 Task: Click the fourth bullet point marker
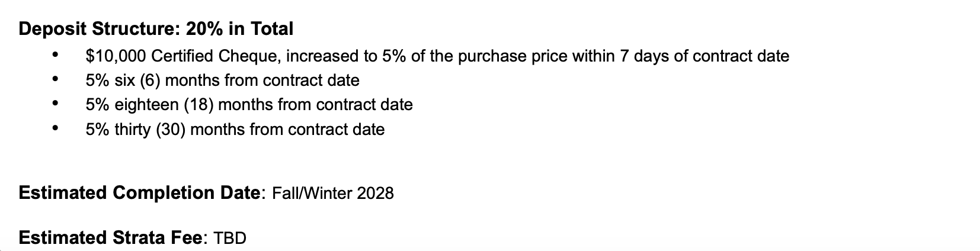(55, 127)
